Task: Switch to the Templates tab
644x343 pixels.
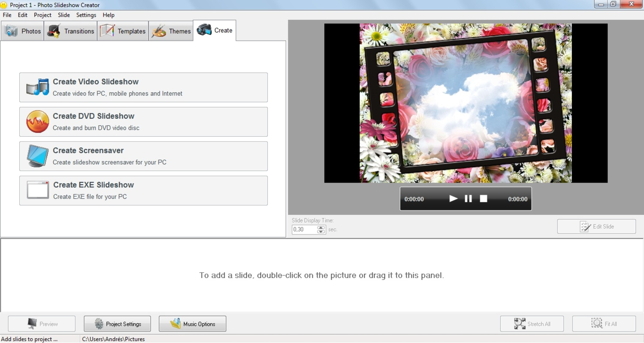Action: [x=123, y=31]
